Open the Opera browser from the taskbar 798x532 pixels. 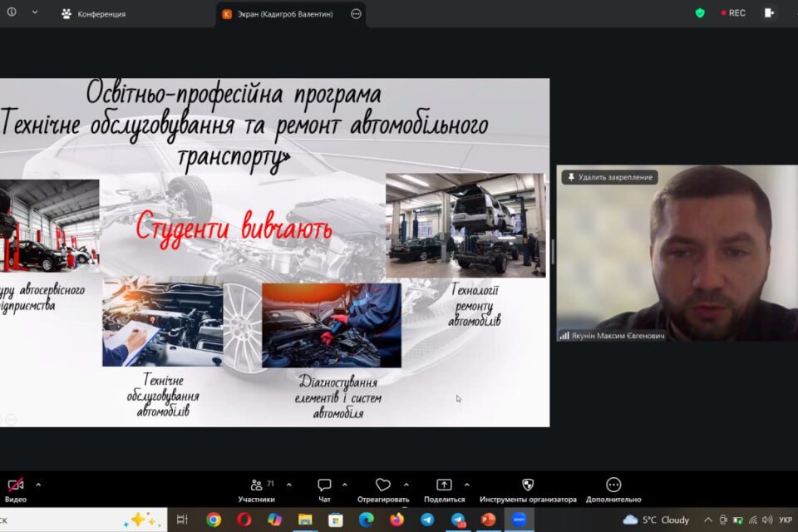coord(244,520)
